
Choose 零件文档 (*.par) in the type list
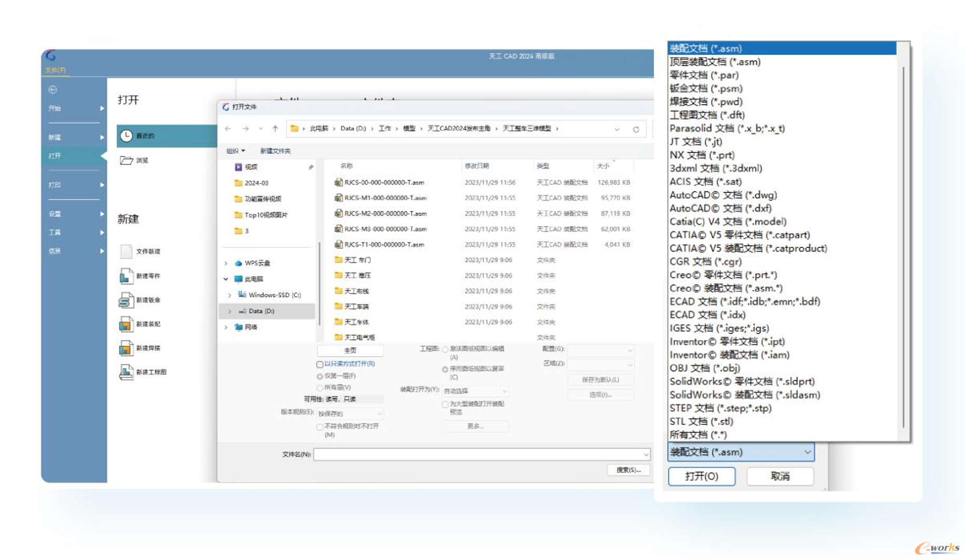click(782, 75)
